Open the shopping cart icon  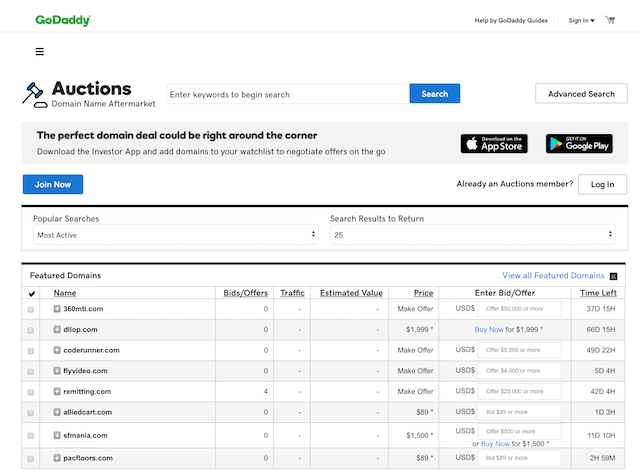[610, 20]
